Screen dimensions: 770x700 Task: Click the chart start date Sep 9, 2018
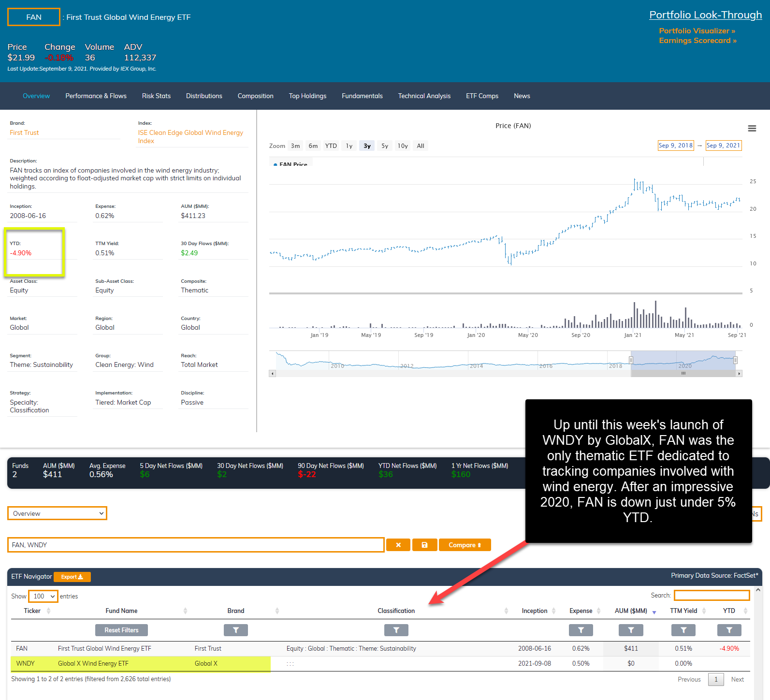click(x=676, y=146)
